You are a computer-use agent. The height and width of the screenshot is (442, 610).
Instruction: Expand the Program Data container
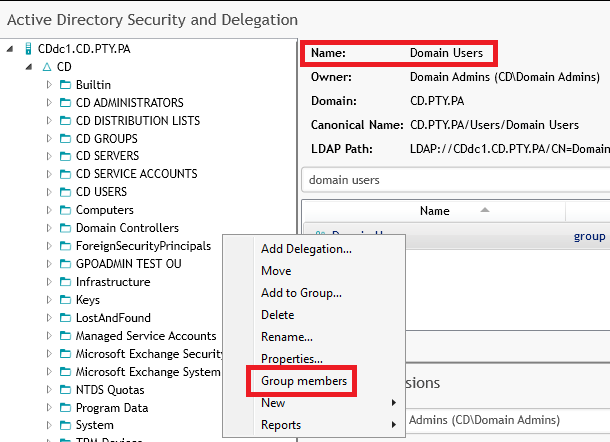click(49, 407)
